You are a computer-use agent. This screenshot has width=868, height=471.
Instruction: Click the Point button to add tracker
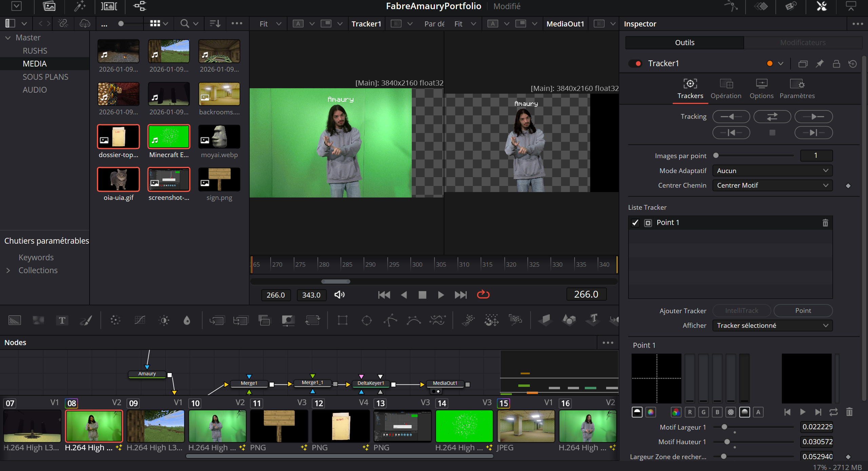click(x=803, y=310)
